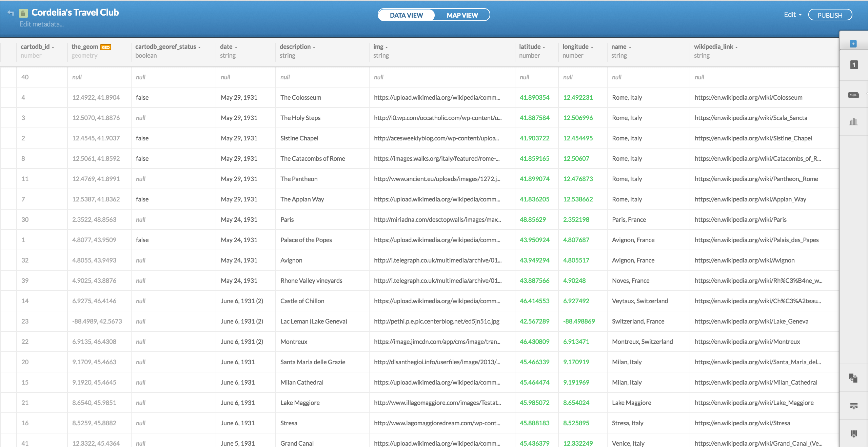Click Lake Maggiore description cell

point(322,403)
